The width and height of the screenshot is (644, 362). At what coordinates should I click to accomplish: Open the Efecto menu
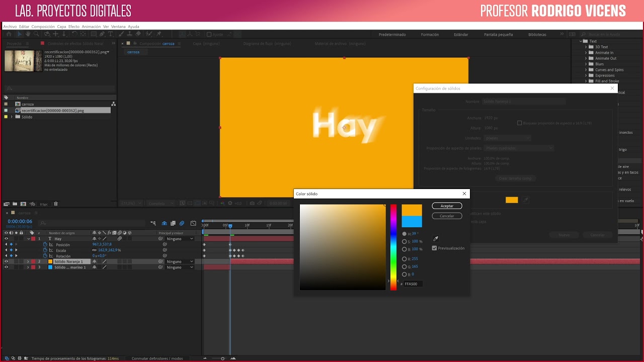[x=74, y=27]
